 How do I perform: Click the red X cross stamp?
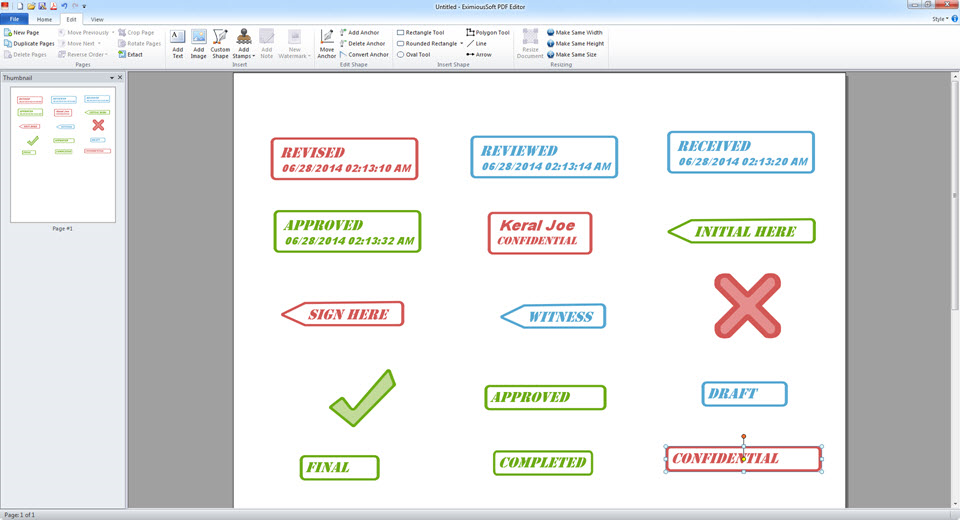tap(748, 306)
